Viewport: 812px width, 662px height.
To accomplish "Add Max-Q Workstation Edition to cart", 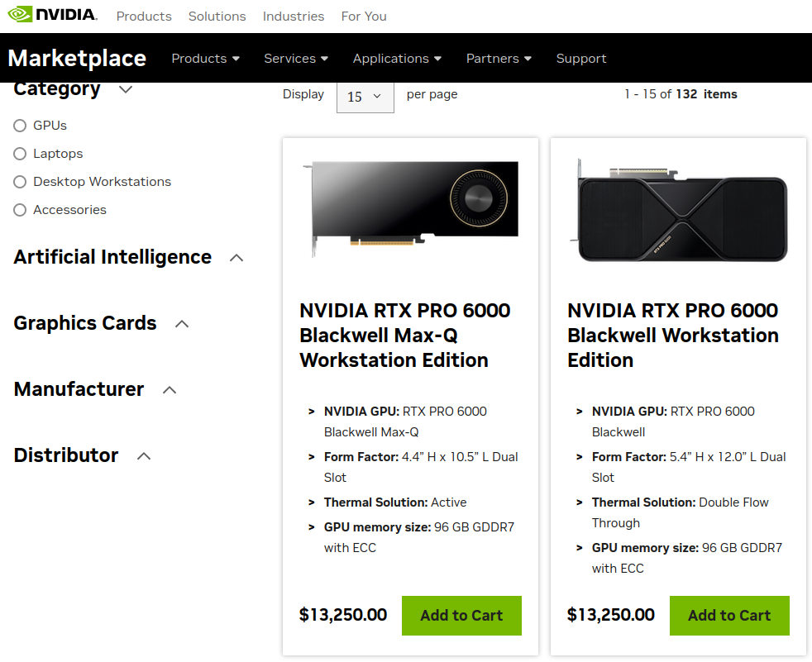I will pyautogui.click(x=461, y=616).
